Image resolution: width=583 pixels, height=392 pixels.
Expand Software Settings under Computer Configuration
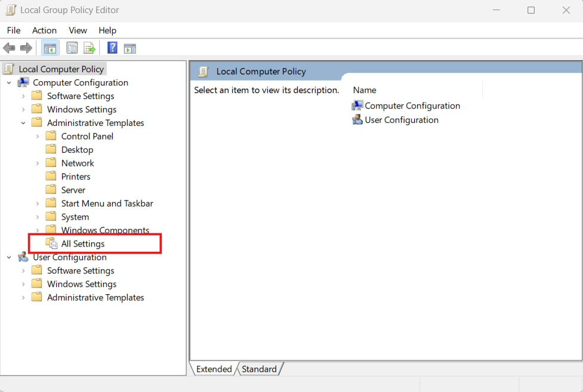pos(23,96)
